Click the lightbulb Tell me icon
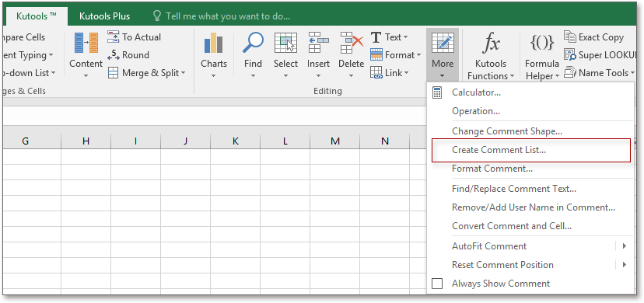644x303 pixels. click(x=156, y=16)
